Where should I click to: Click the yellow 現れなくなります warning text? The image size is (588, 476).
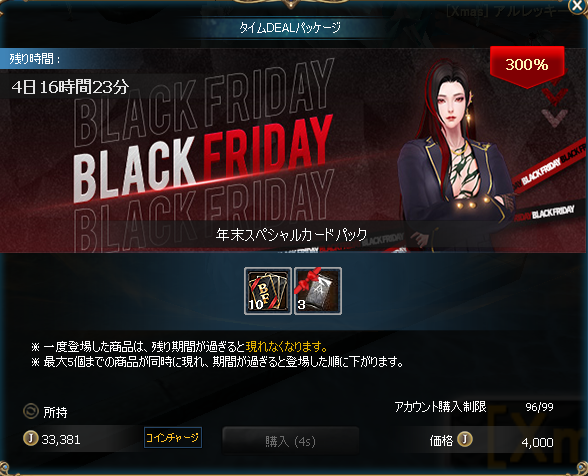click(x=287, y=346)
